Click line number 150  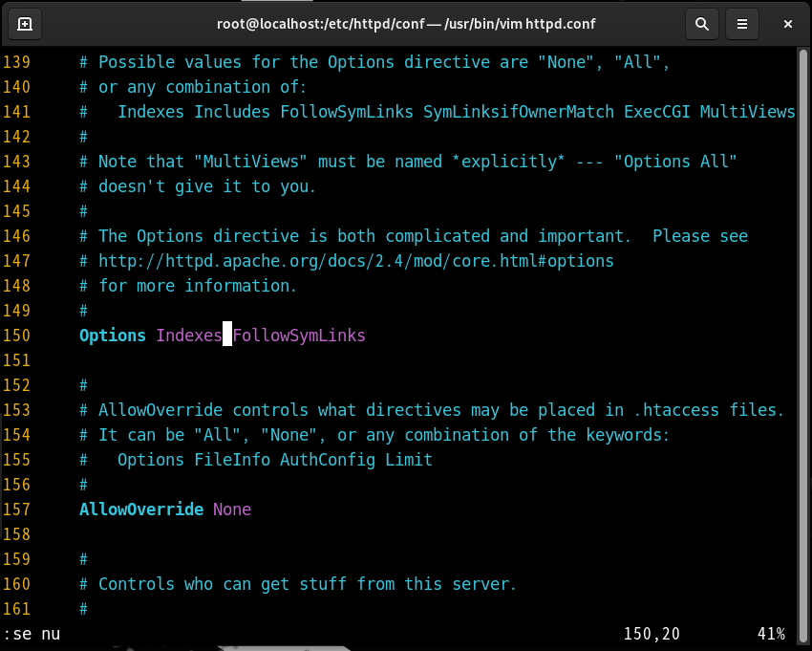click(16, 336)
